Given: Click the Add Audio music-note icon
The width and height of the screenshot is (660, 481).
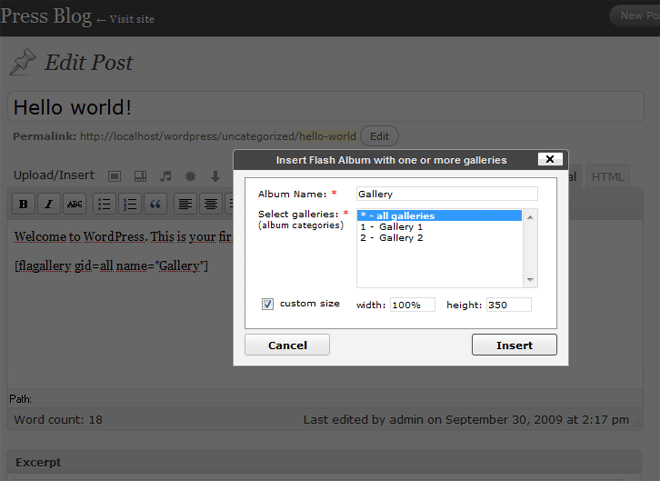Looking at the screenshot, I should click(165, 176).
